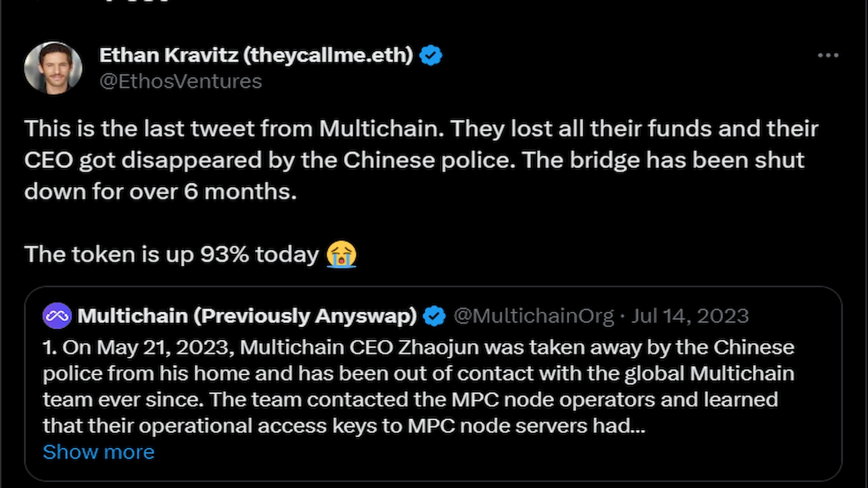Open the @MultichainOrg handle

533,315
